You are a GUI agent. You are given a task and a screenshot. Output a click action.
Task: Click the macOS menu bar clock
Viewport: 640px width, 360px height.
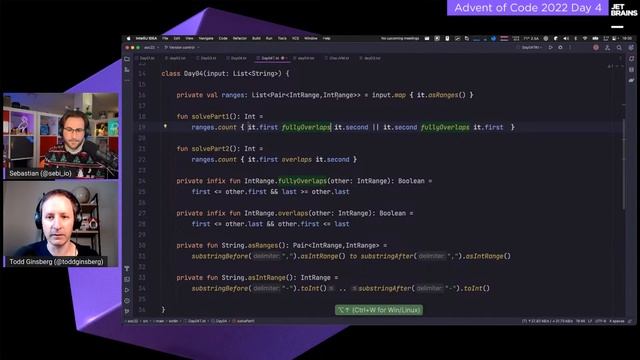tap(627, 38)
